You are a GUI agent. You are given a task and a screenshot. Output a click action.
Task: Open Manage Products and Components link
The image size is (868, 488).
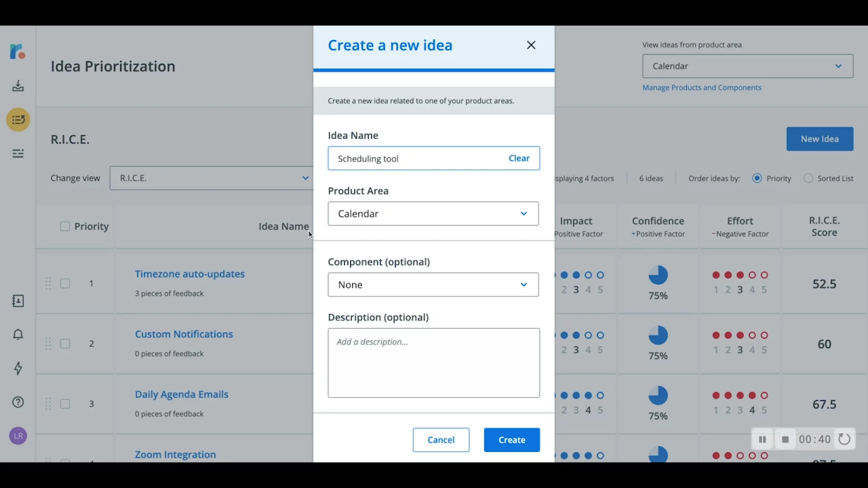(702, 88)
